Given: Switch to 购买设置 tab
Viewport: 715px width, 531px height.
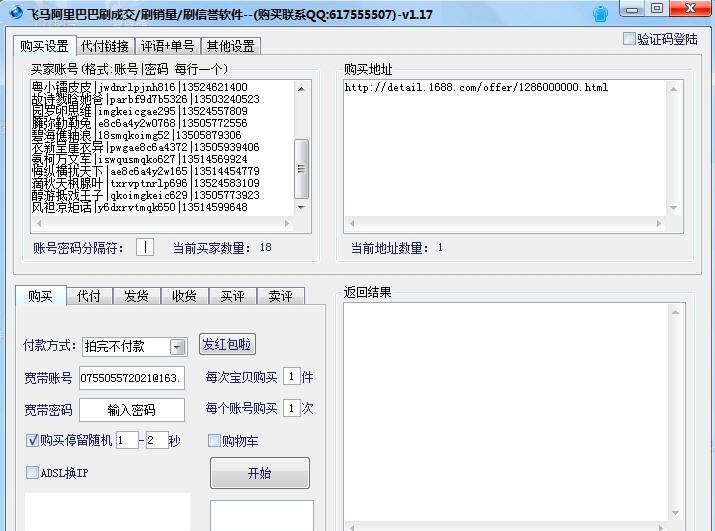Looking at the screenshot, I should [x=44, y=46].
